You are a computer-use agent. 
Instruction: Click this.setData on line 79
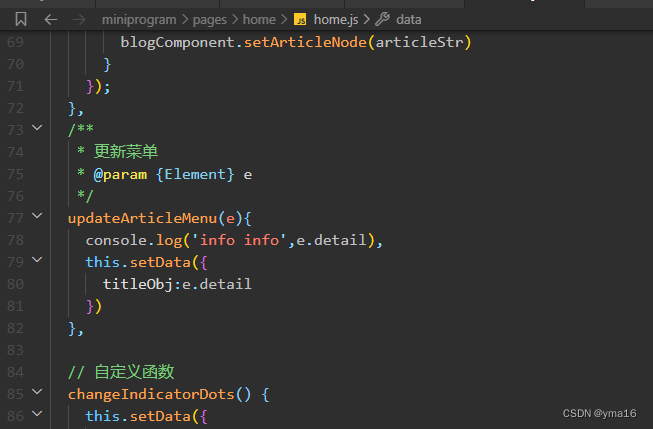(138, 262)
